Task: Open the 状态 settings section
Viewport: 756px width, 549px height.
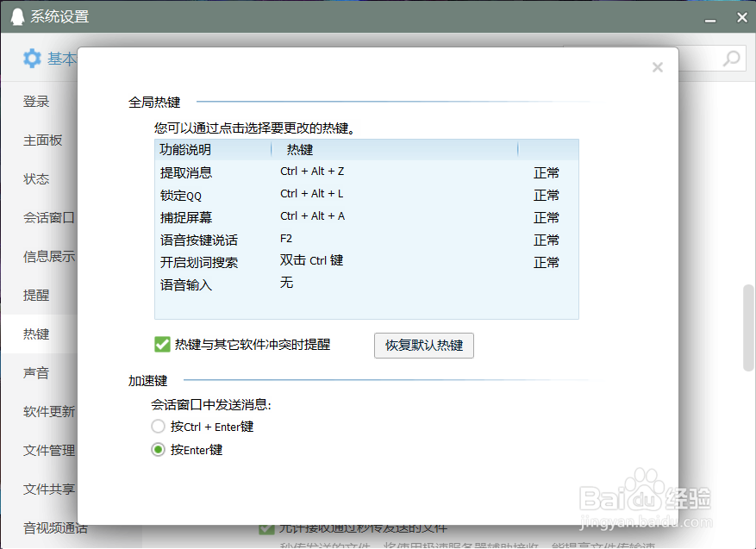Action: (x=36, y=179)
